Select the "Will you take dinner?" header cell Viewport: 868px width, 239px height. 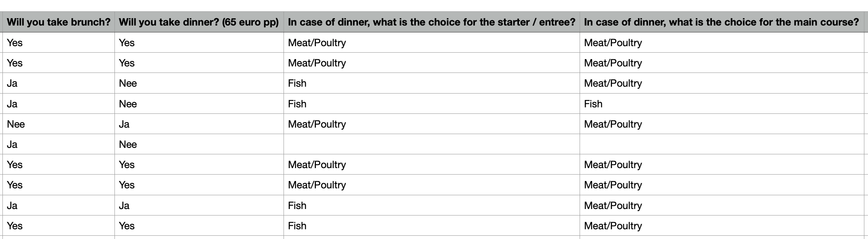(x=199, y=22)
